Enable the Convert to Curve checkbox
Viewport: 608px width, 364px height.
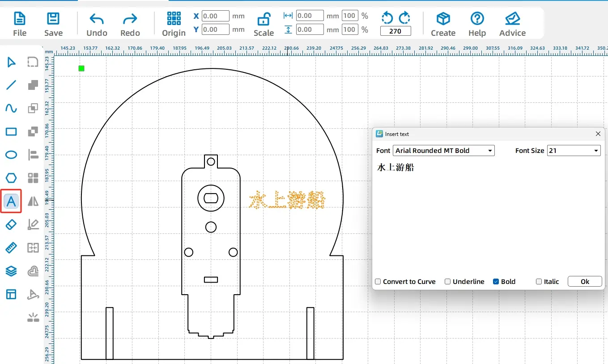point(378,282)
